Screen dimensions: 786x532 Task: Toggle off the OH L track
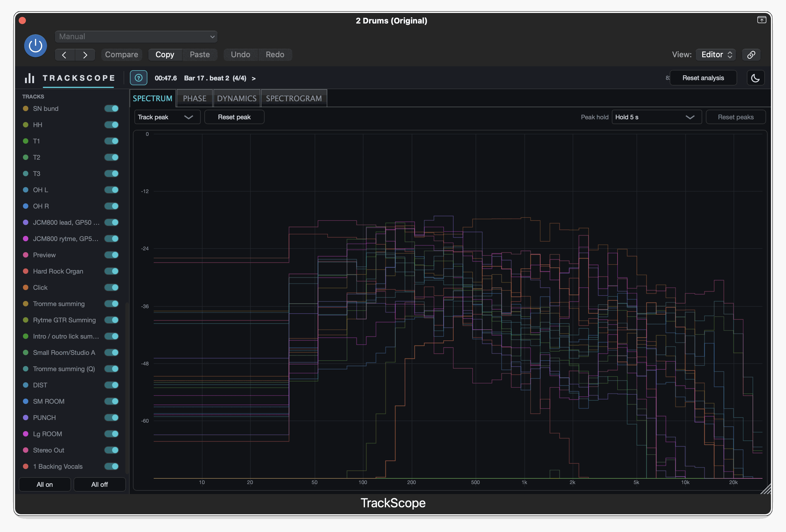111,190
